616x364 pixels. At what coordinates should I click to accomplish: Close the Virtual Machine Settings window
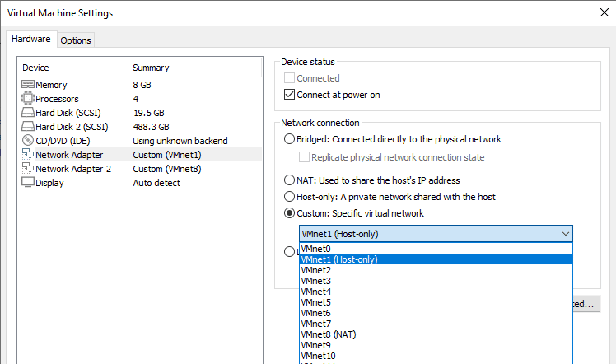[605, 13]
